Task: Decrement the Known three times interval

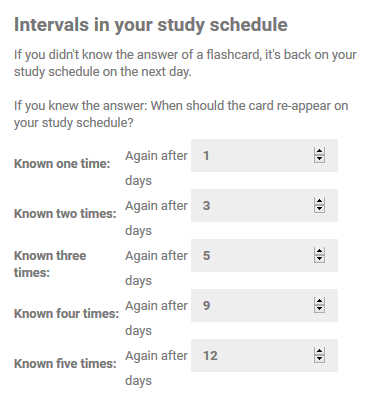Action: click(319, 259)
